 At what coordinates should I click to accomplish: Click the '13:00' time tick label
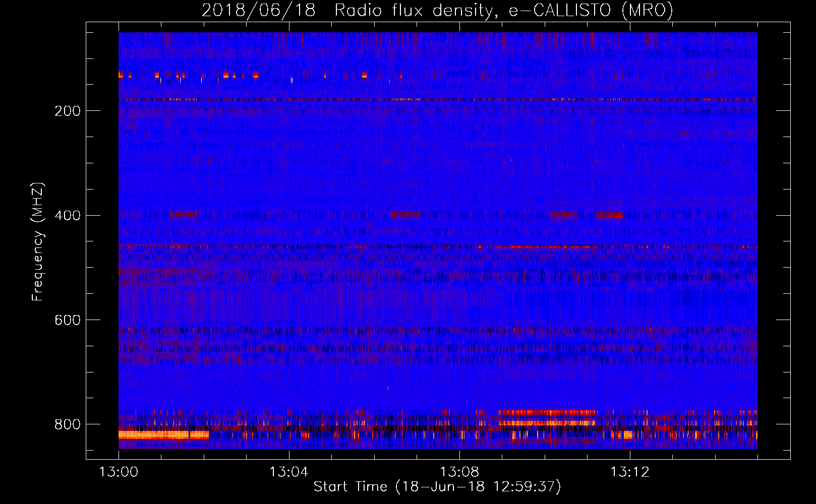(x=119, y=472)
